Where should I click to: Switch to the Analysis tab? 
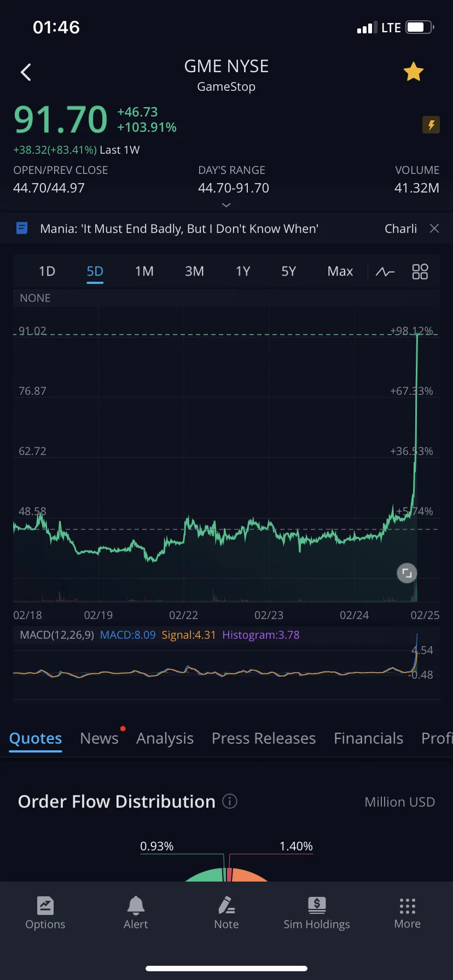pos(165,738)
